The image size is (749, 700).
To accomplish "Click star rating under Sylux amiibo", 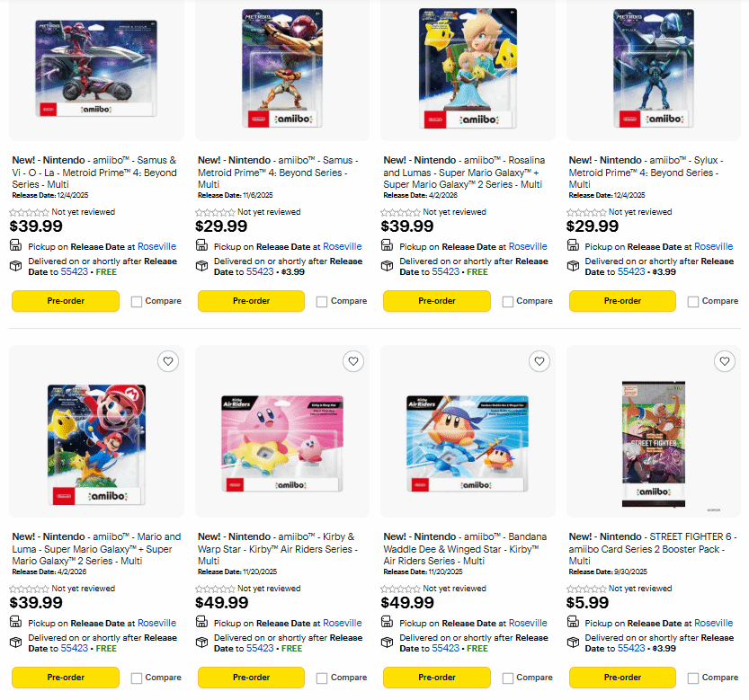I will click(587, 212).
